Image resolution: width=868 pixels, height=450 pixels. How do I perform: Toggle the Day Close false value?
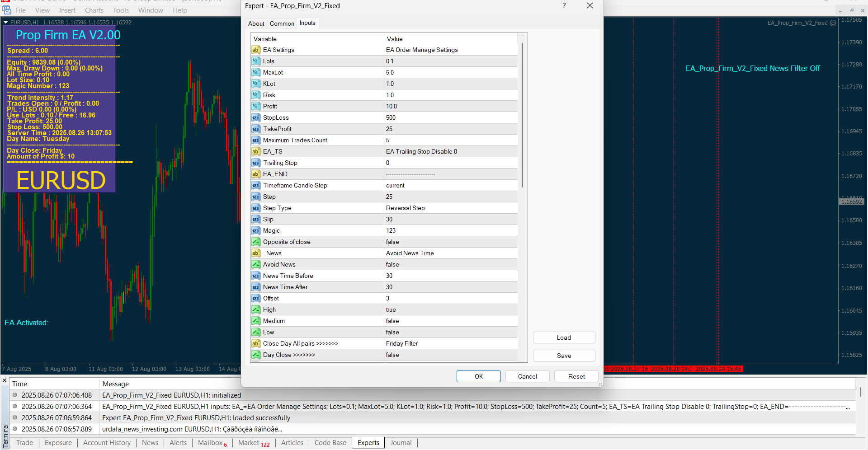coord(450,355)
